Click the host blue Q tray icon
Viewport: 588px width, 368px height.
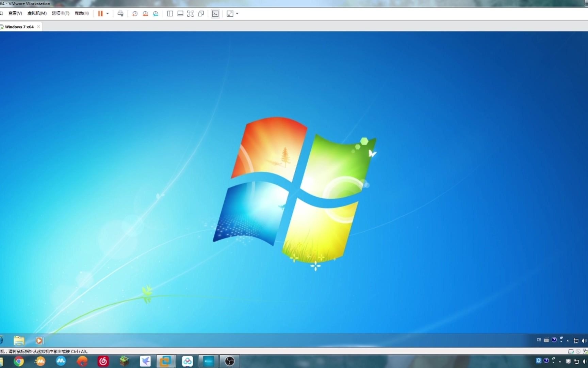pos(539,361)
